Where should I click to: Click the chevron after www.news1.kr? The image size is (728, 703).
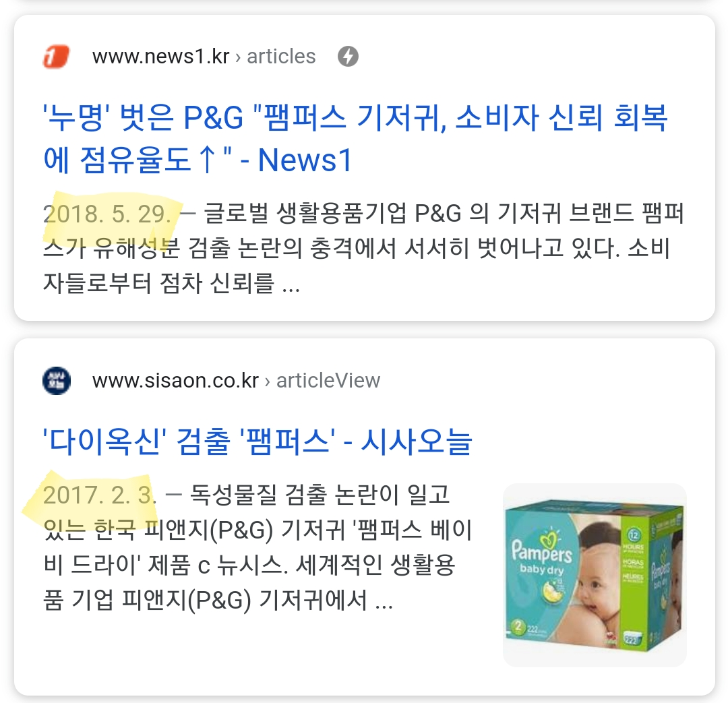tap(238, 57)
